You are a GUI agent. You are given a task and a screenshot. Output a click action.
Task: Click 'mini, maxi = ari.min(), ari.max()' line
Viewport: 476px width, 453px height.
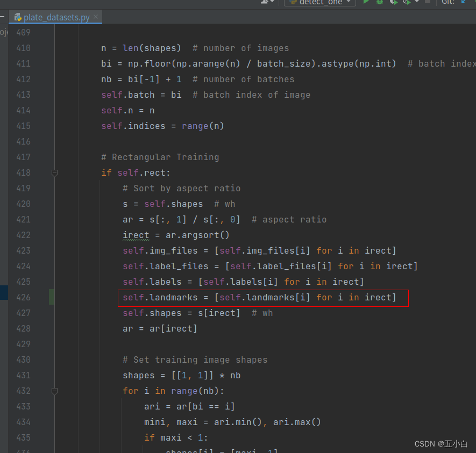232,422
